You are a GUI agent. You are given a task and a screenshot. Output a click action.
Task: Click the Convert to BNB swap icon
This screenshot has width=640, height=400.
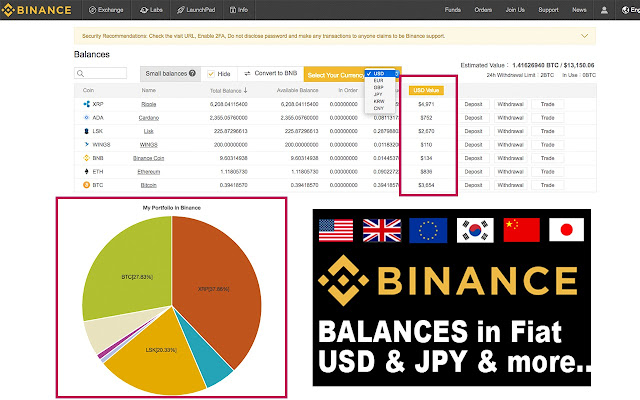247,73
